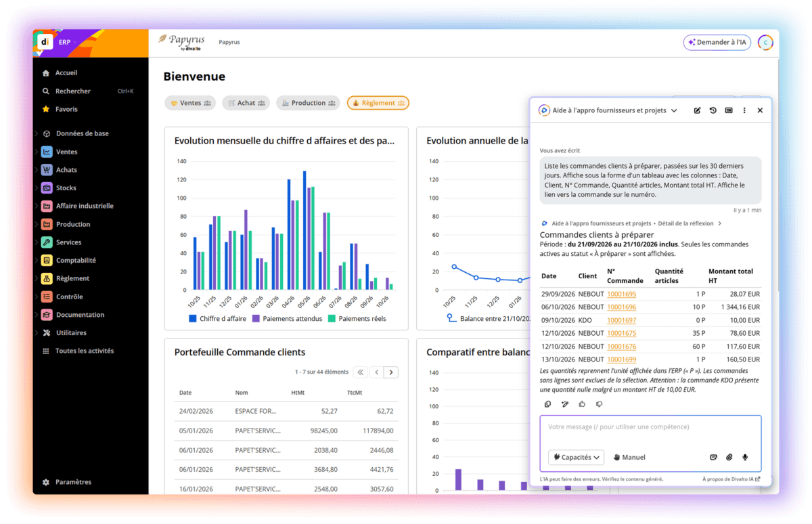Open the chat history clock icon

coord(713,110)
